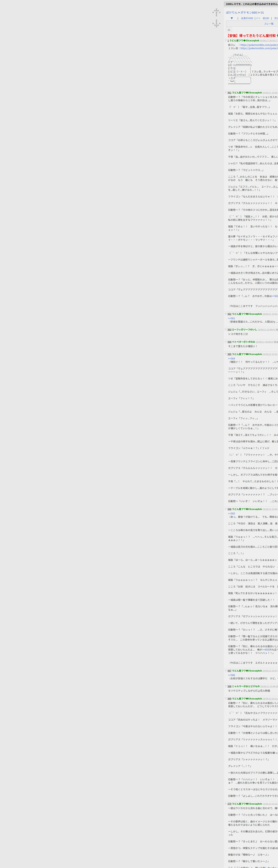Screen dimensions: 278x868
Task: Collapse post 564 with its triangle
Action: coord(226,342)
